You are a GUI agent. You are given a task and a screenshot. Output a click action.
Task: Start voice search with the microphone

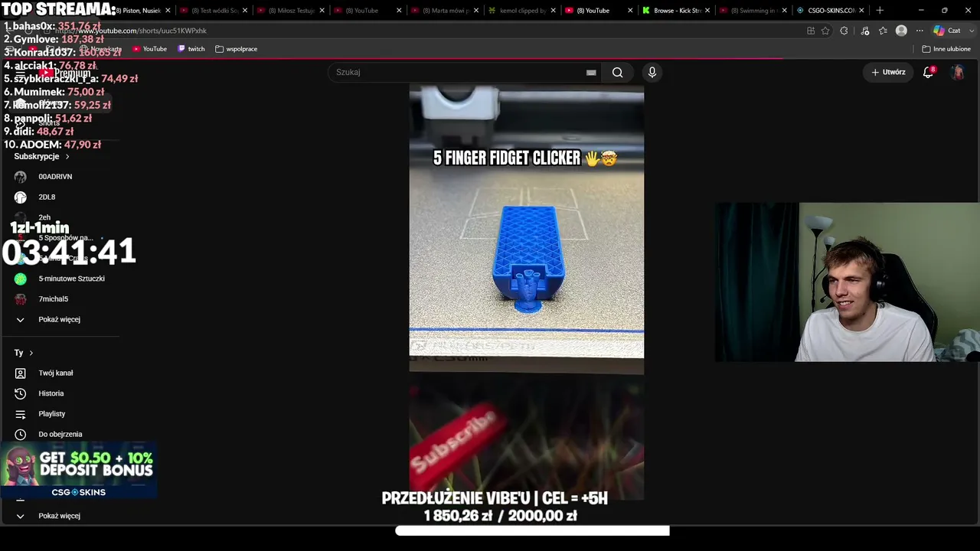tap(652, 72)
